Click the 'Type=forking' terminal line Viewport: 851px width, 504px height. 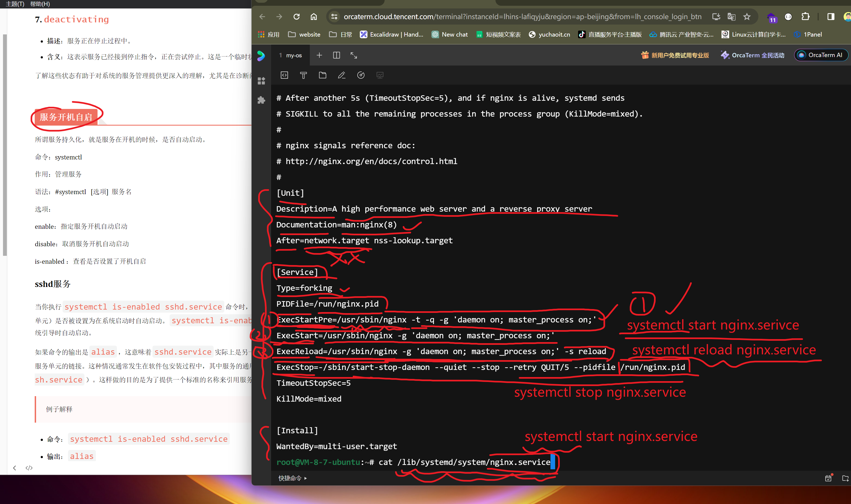point(304,288)
